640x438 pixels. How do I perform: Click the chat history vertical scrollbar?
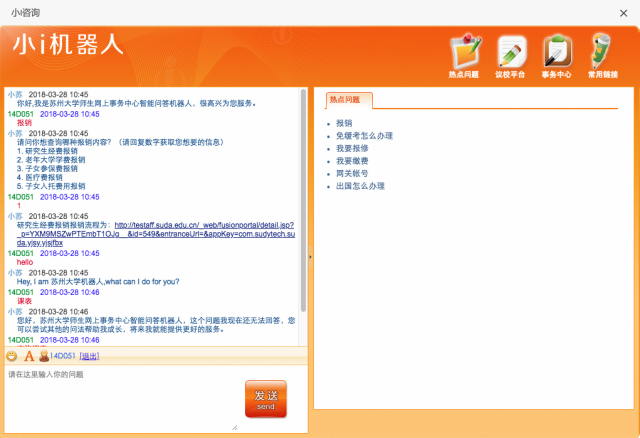[x=305, y=200]
